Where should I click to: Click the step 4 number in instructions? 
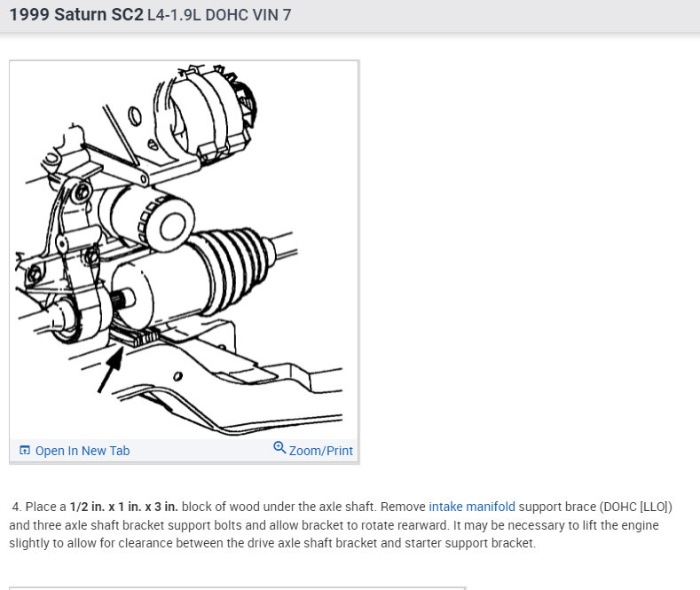coord(17,507)
